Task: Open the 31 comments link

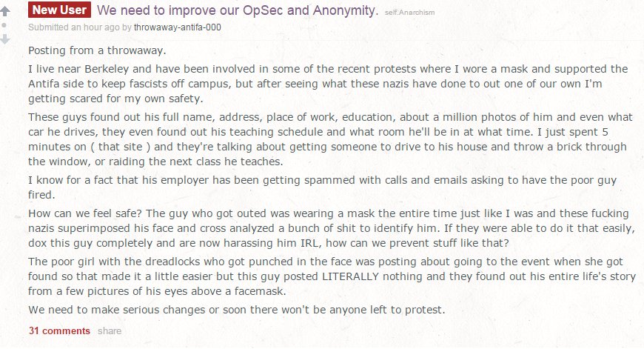Action: point(59,330)
